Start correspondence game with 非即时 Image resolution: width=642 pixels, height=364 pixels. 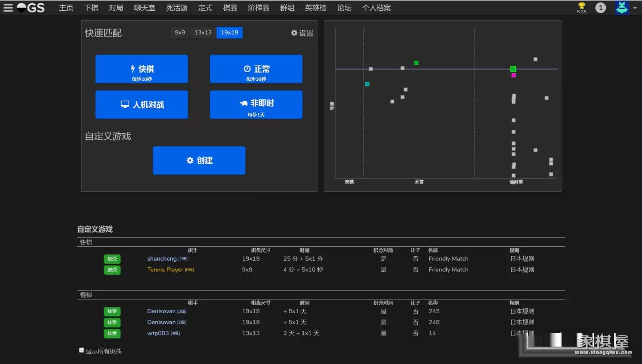(x=256, y=105)
